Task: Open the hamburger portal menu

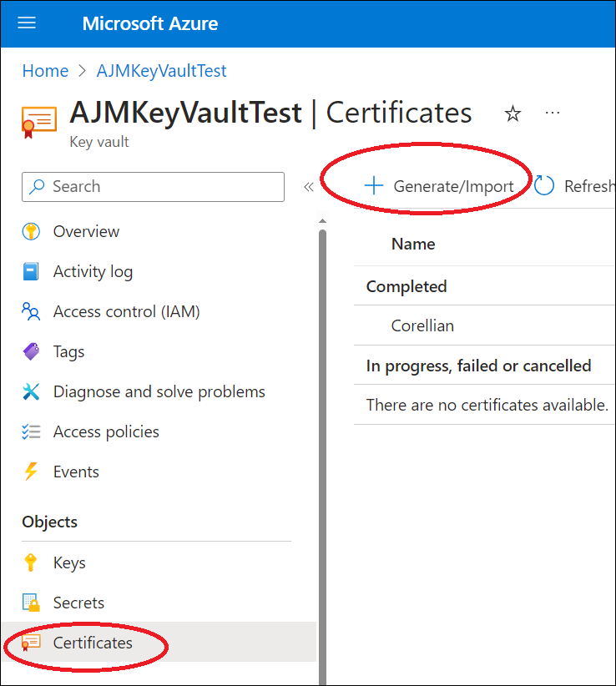Action: [27, 23]
